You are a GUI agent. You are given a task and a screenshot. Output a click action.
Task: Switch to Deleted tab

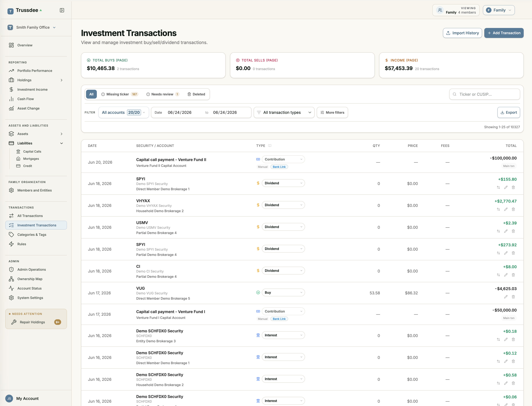point(196,94)
